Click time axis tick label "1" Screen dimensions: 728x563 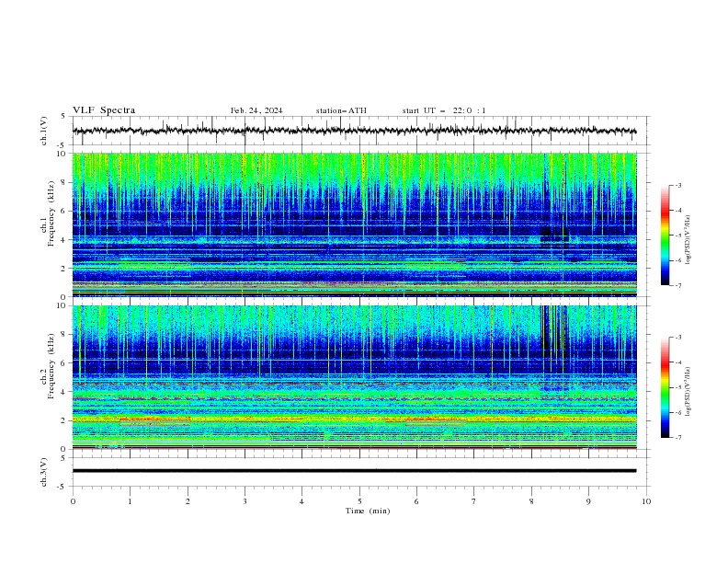(131, 501)
